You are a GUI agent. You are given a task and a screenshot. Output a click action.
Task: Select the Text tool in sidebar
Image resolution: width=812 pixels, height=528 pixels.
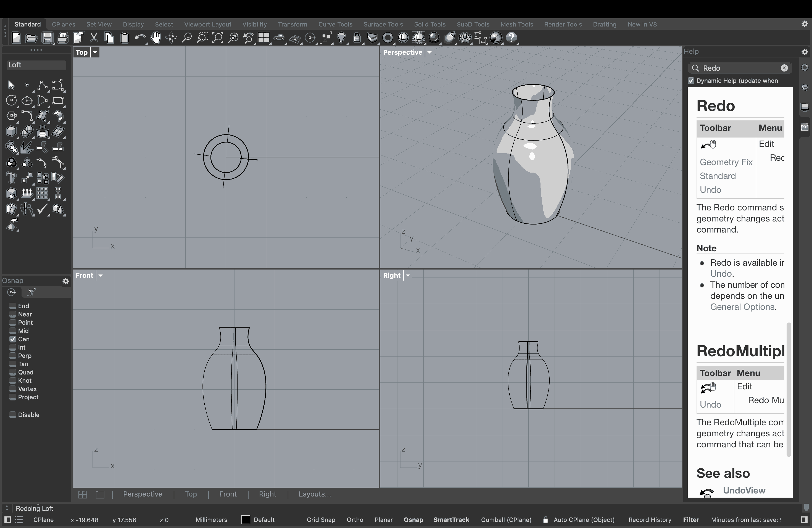[x=11, y=178]
